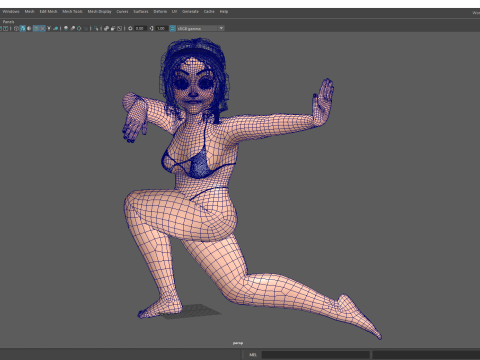Click the MEL script type button
Image resolution: width=480 pixels, height=360 pixels.
[x=253, y=355]
